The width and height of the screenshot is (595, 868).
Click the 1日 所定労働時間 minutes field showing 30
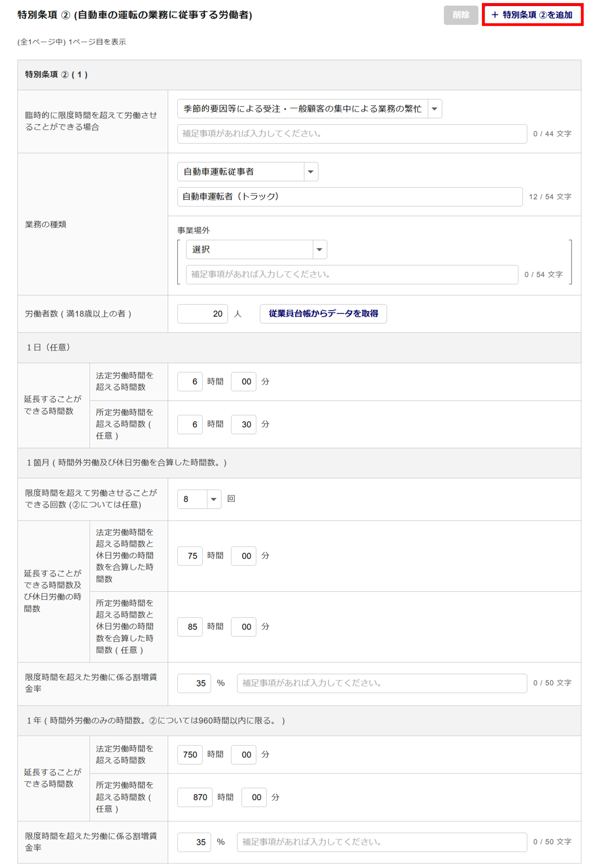click(243, 424)
